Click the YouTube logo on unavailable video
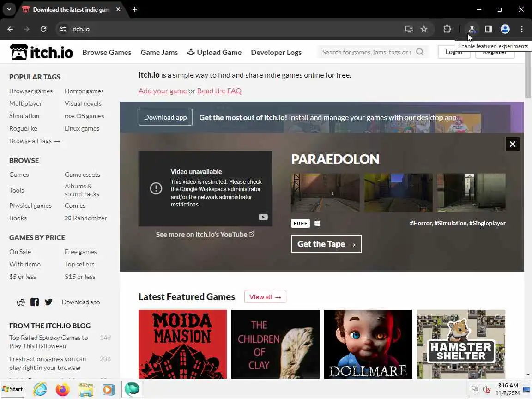Screen dimensions: 532x399 pos(263,217)
